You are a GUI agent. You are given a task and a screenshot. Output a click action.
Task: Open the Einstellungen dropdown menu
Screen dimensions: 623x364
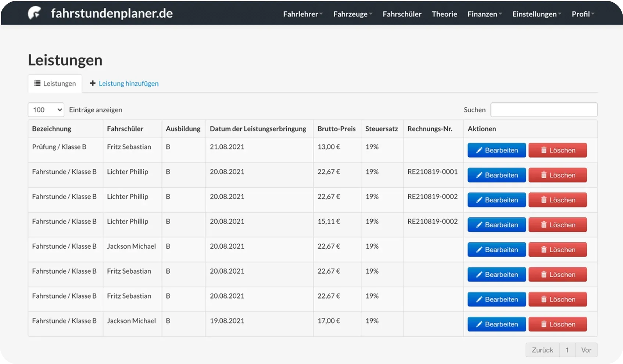537,14
